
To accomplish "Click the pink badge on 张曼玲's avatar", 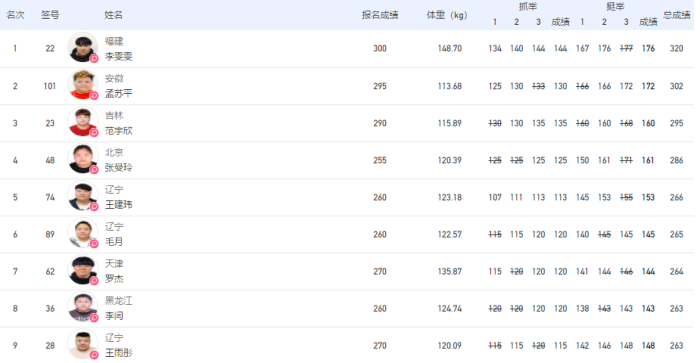I will click(x=94, y=170).
